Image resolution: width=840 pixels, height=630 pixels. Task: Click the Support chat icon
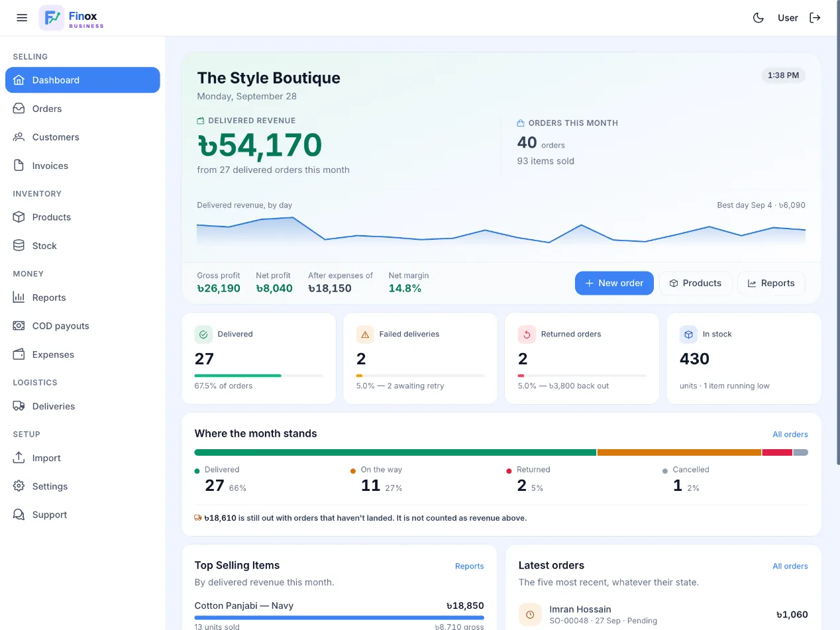(x=19, y=515)
